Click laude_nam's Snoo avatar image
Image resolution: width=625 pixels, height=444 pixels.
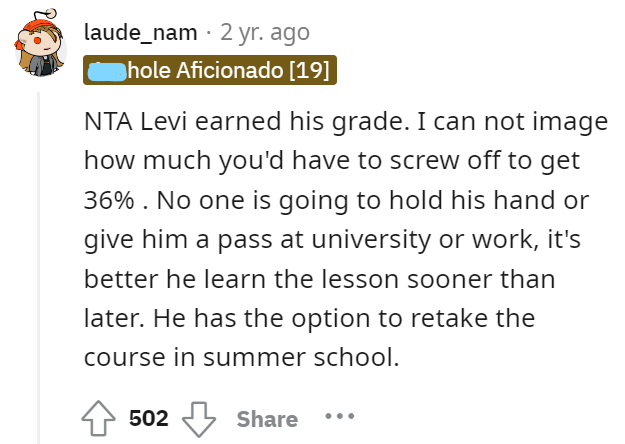pos(40,42)
